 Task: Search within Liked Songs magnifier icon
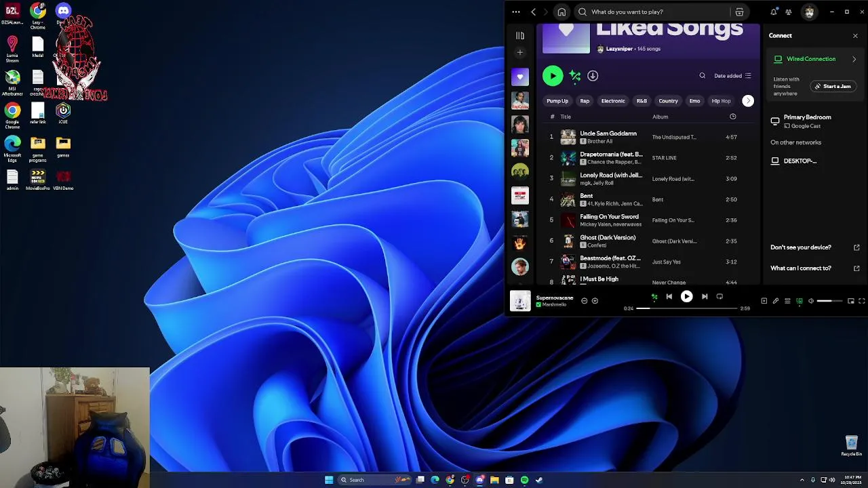tap(702, 76)
